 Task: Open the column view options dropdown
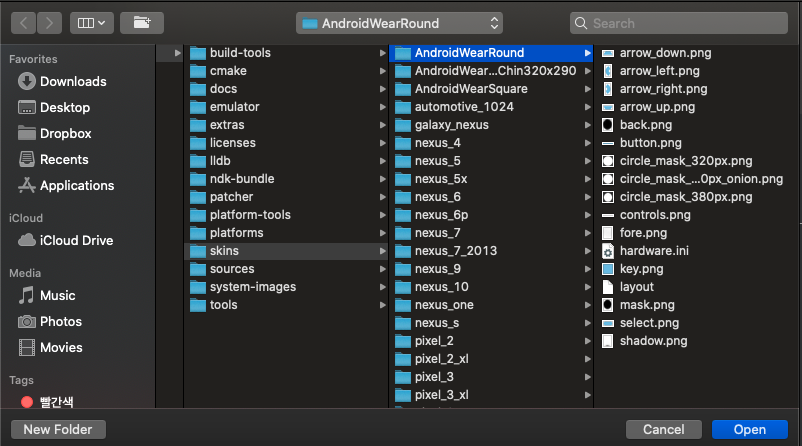92,23
